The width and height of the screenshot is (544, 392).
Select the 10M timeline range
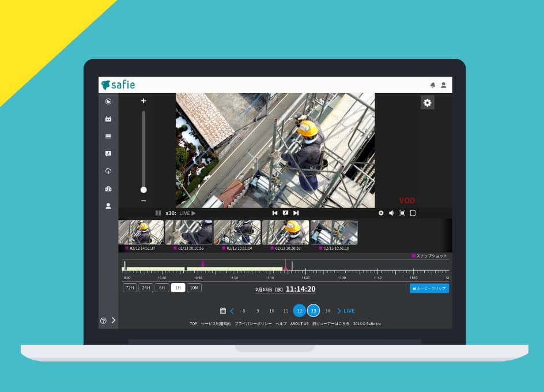point(194,288)
